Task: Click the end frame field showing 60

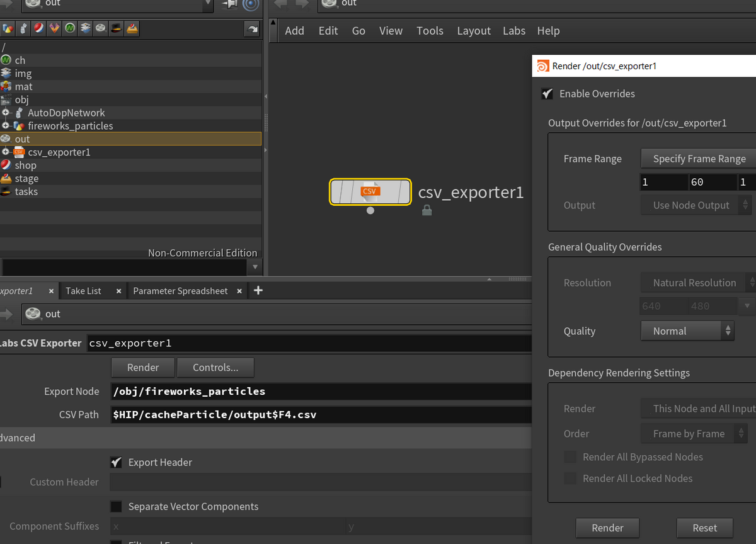Action: click(712, 182)
